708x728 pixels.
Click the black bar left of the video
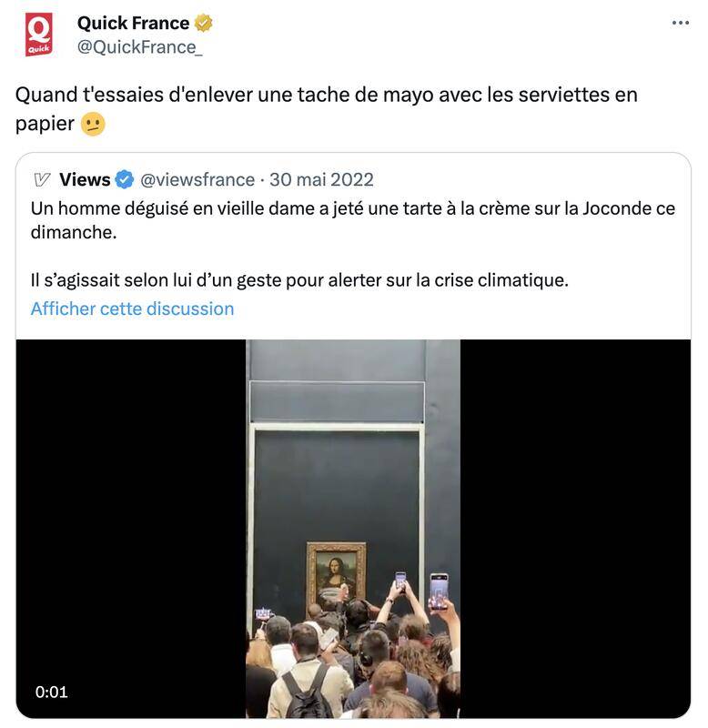pos(131,529)
